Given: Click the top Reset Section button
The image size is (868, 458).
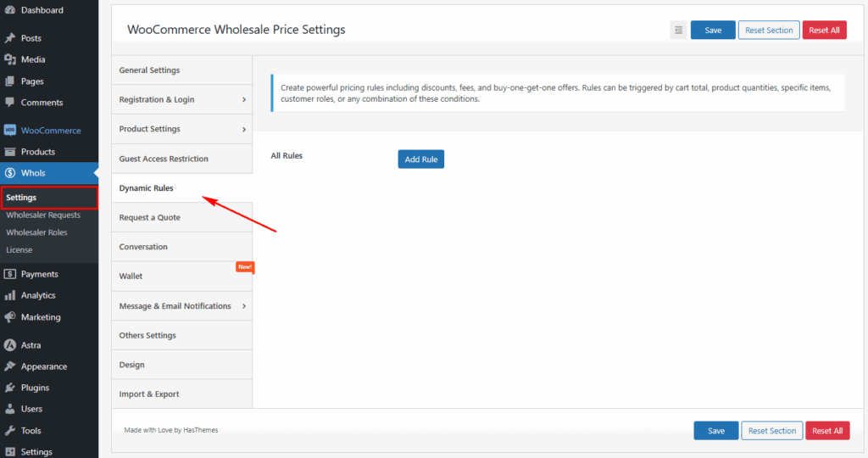Looking at the screenshot, I should click(769, 30).
